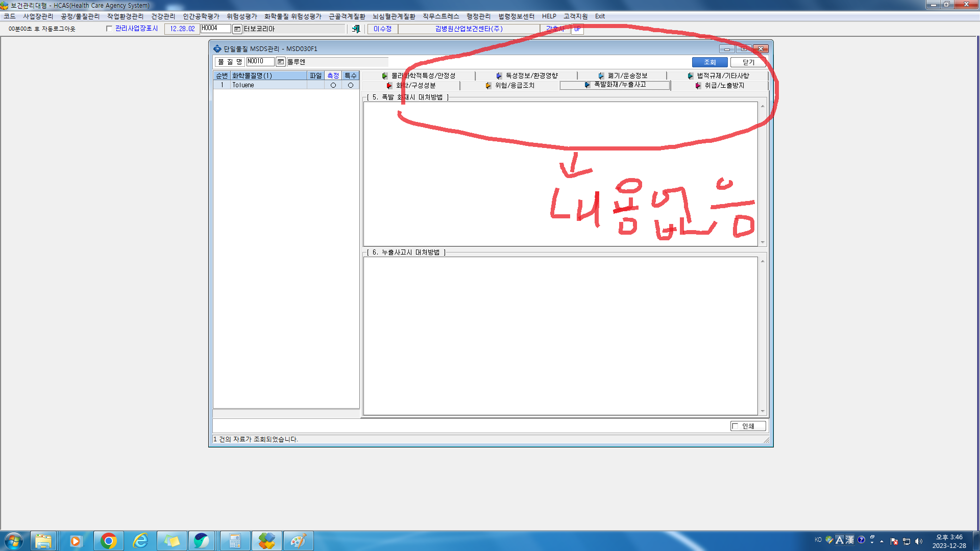Select the 측정 circle for Toluene
The width and height of the screenshot is (980, 551).
[333, 85]
